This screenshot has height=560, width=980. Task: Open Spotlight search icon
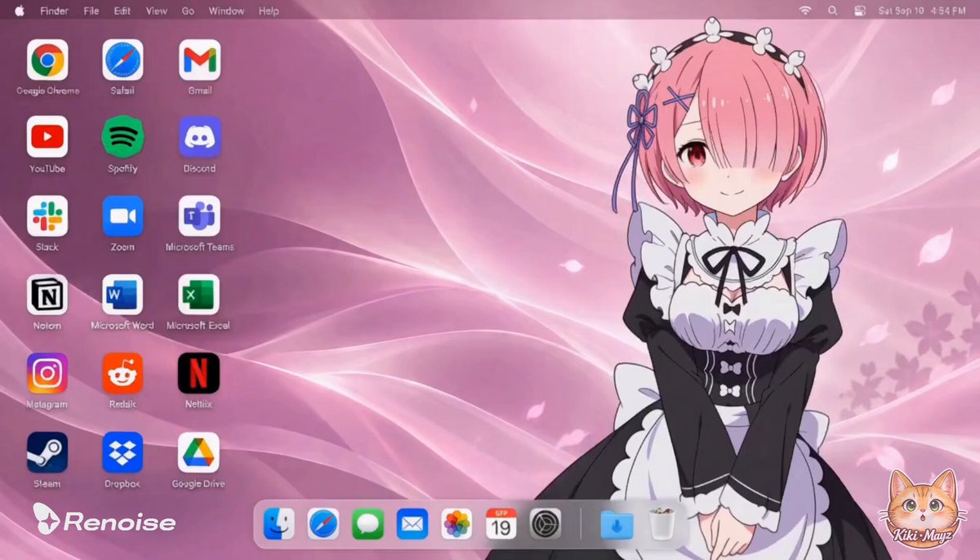833,11
